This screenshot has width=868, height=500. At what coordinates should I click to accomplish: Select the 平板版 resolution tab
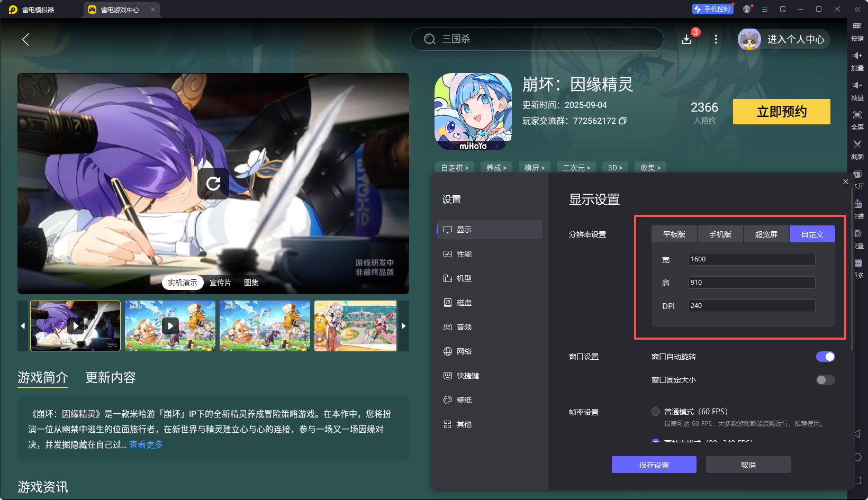pyautogui.click(x=674, y=234)
